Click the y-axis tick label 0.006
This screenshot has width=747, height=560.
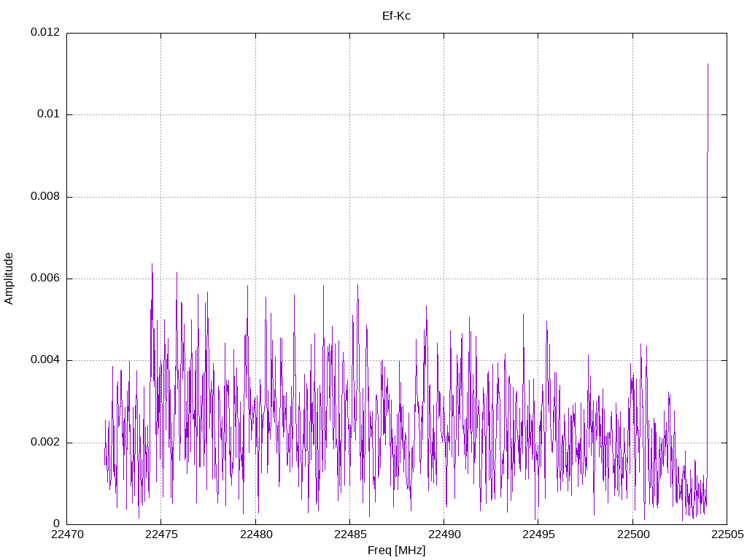(45, 279)
